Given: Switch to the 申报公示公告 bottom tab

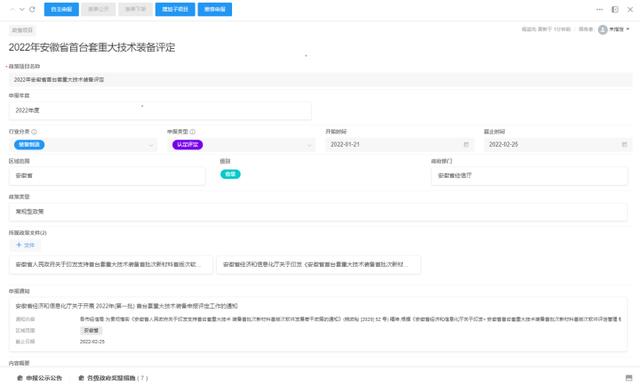Looking at the screenshot, I should click(x=40, y=378).
